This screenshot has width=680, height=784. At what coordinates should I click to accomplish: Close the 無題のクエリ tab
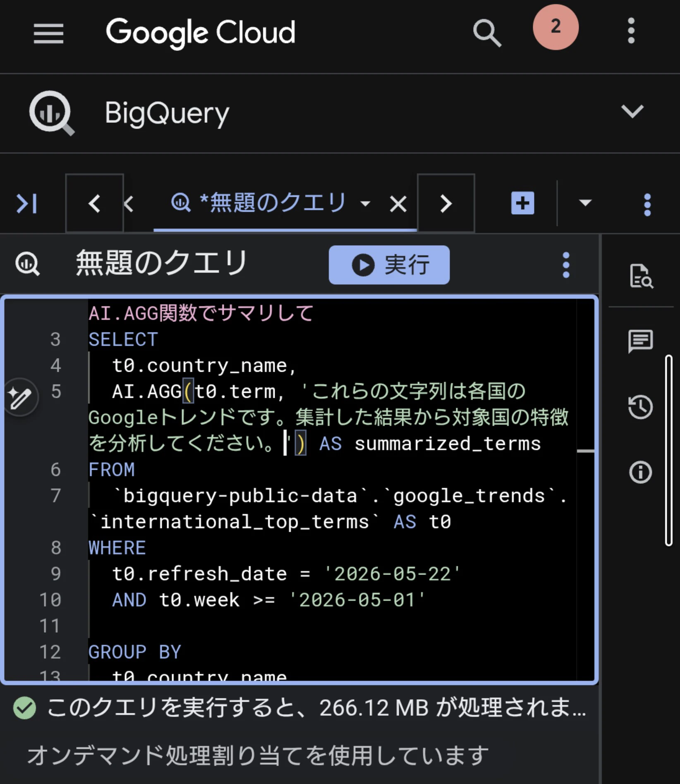point(398,204)
